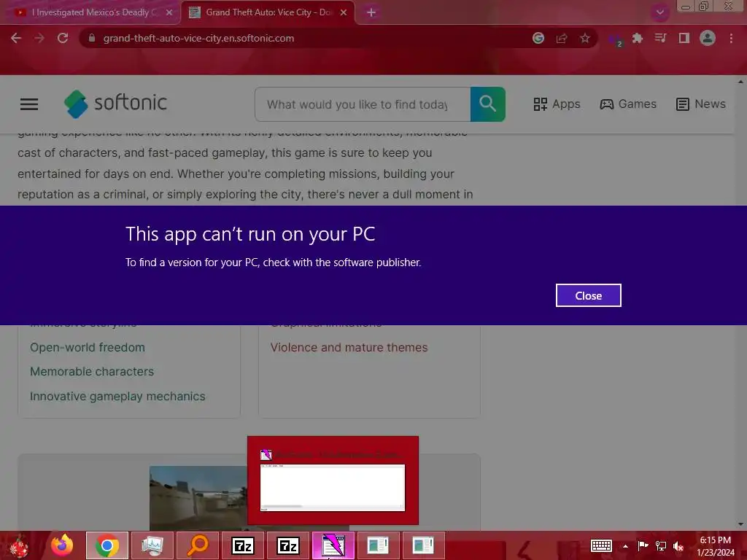Open network tray icon
The height and width of the screenshot is (560, 747).
[x=661, y=545]
